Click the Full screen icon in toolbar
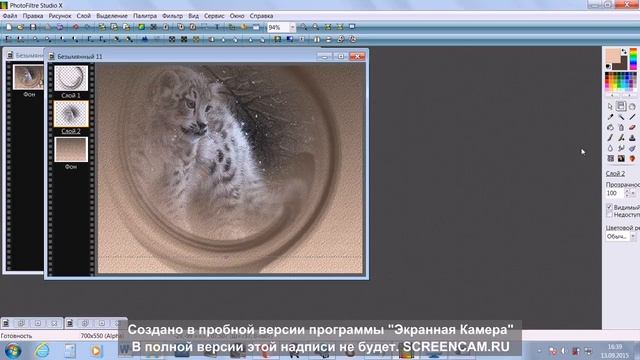Image resolution: width=640 pixels, height=360 pixels. (352, 27)
